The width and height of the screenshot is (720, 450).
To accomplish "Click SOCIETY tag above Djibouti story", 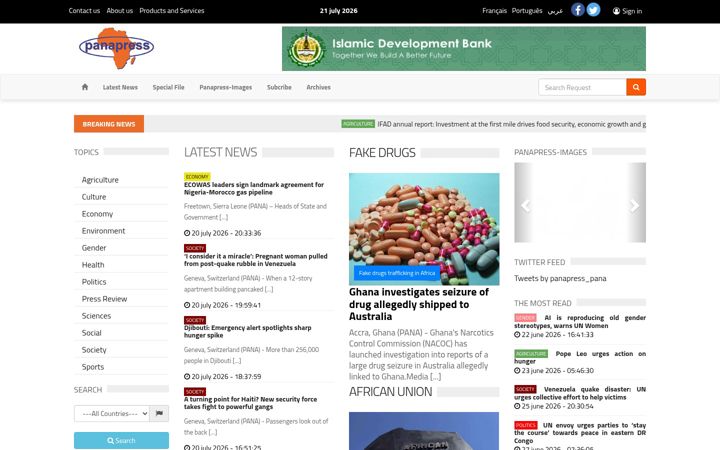I will (x=195, y=320).
